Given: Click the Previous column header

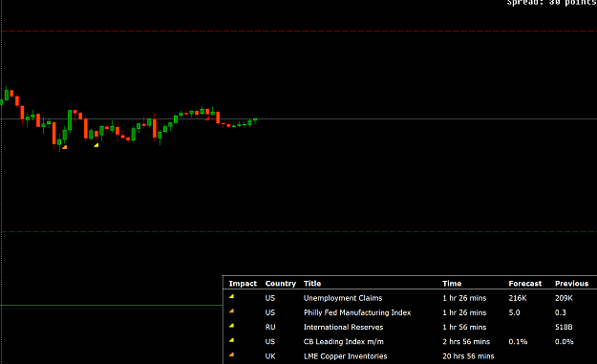Looking at the screenshot, I should [x=571, y=284].
